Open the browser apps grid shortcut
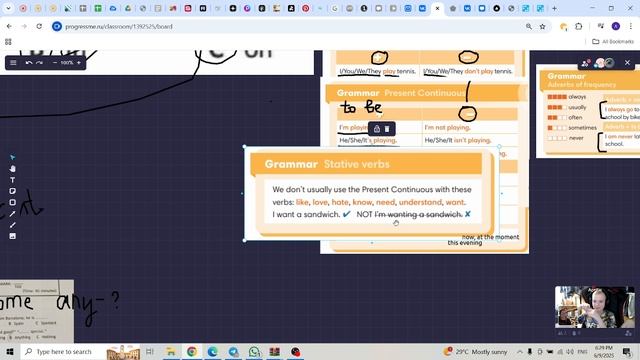 8,42
